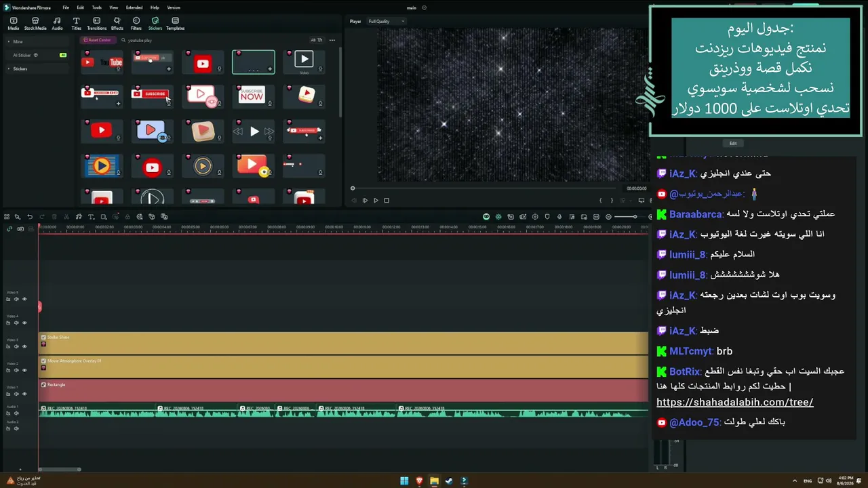
Task: Open Windows Start menu
Action: 404,481
